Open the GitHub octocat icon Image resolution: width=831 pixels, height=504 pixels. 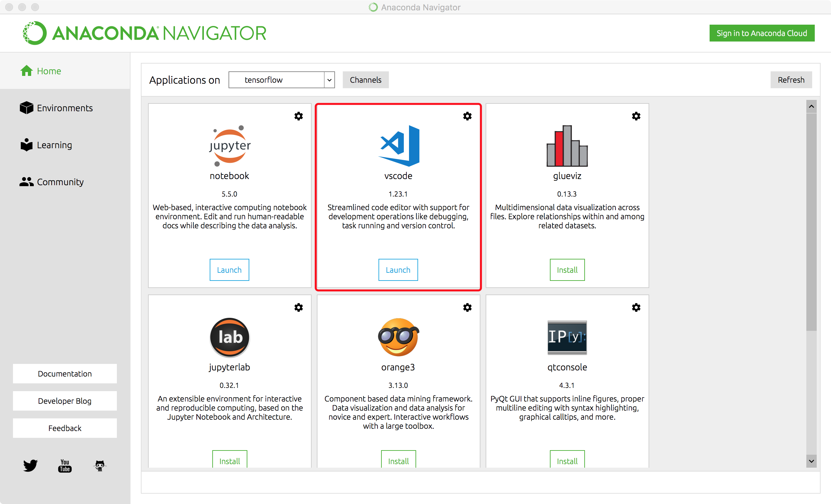coord(99,466)
